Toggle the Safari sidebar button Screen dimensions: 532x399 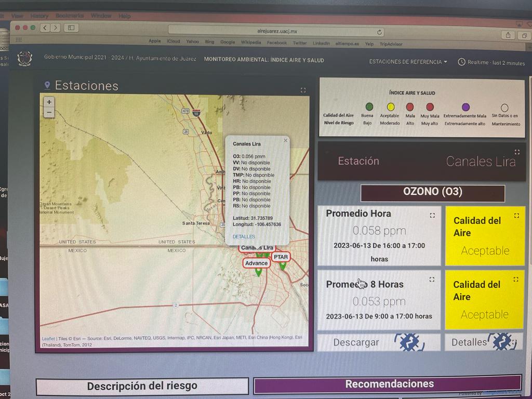pos(71,28)
